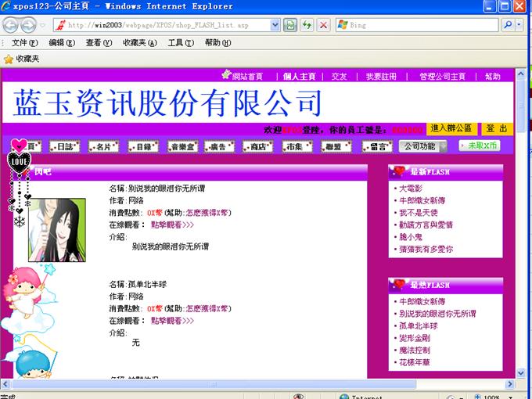
Task: Click the 進入辦公區 button
Action: [451, 128]
